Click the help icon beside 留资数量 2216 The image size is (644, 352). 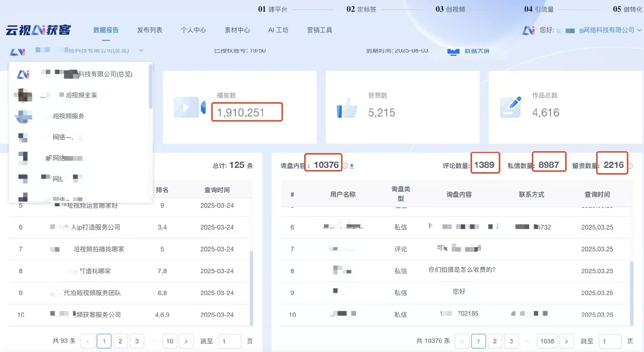630,166
